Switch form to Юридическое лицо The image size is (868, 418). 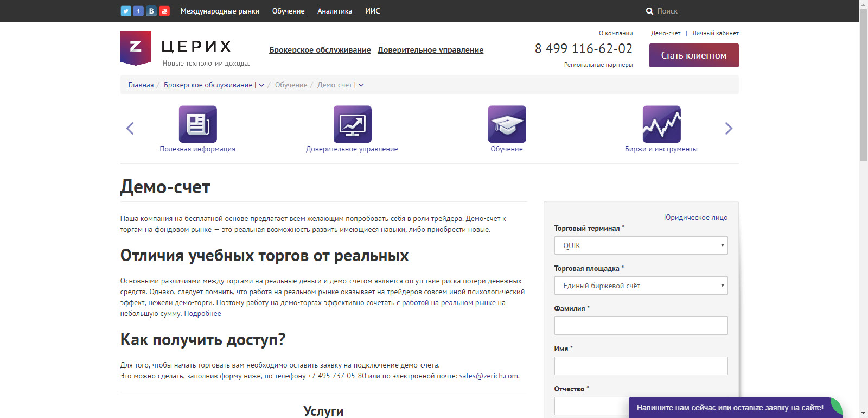click(x=696, y=217)
